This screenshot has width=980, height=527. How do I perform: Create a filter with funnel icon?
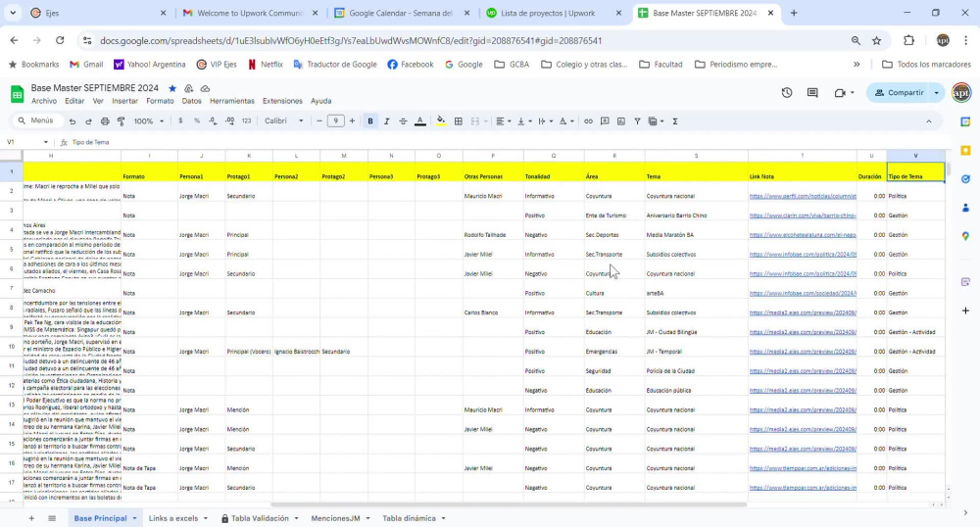(x=638, y=121)
